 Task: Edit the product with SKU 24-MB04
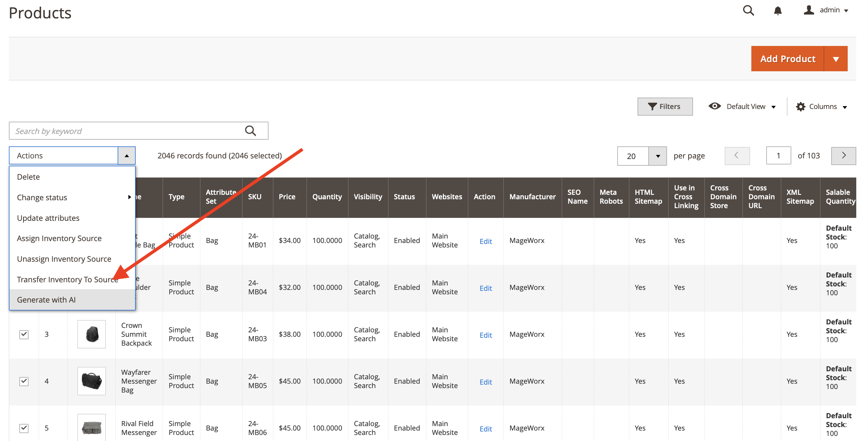pos(486,288)
